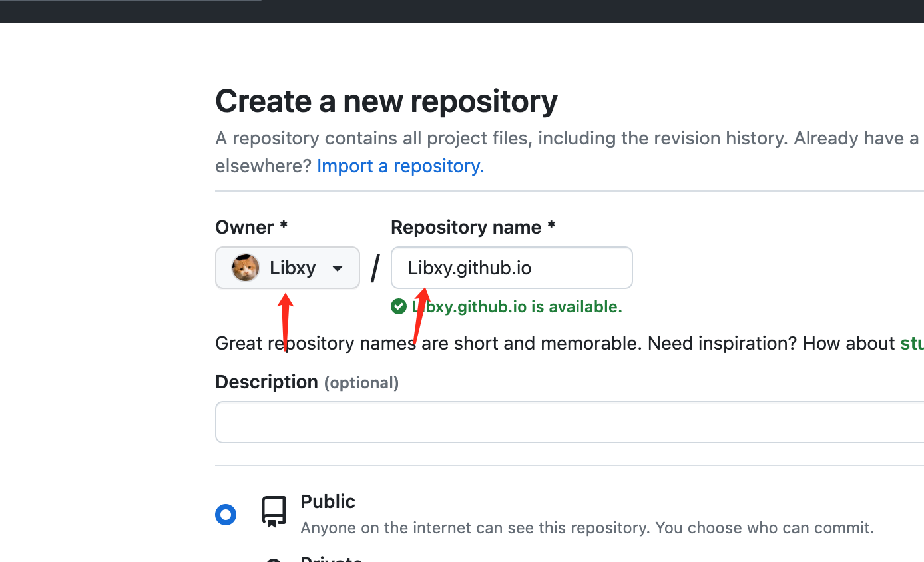Screen dimensions: 924x562
Task: Select the Public visibility radio button
Action: [226, 515]
